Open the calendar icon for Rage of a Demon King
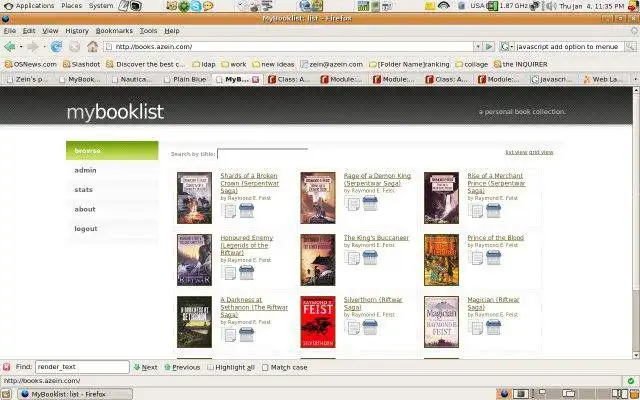The height and width of the screenshot is (400, 640). (370, 203)
